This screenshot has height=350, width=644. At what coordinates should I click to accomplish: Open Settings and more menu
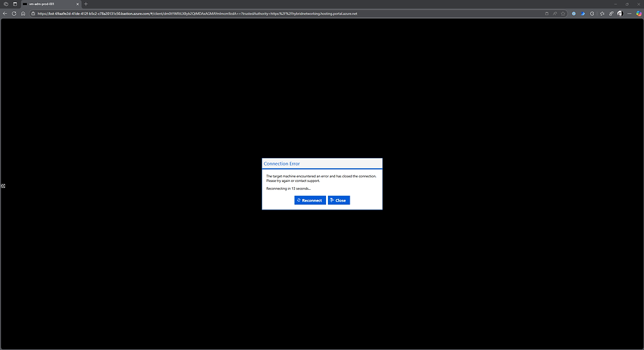coord(630,14)
